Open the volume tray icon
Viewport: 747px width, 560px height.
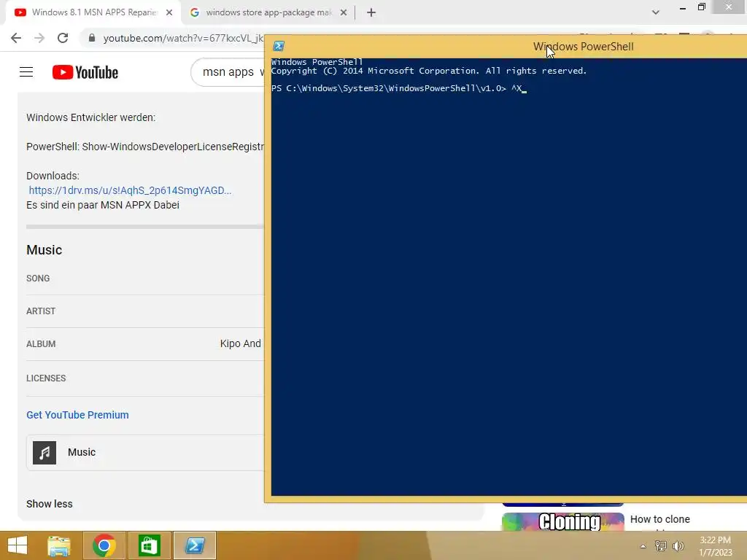click(678, 545)
